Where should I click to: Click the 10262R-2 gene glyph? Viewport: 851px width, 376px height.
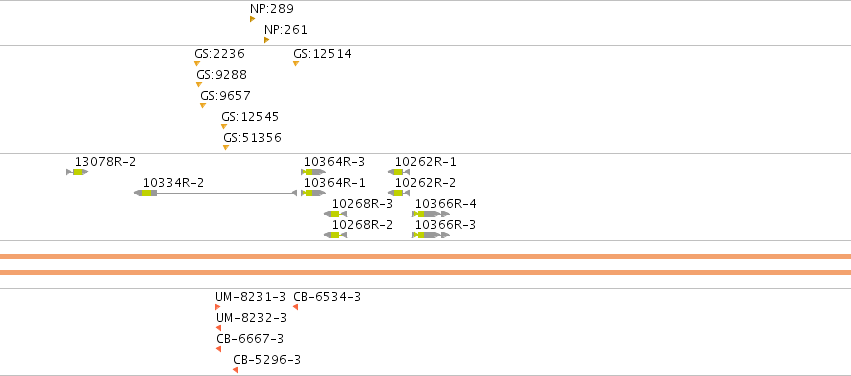pyautogui.click(x=399, y=193)
